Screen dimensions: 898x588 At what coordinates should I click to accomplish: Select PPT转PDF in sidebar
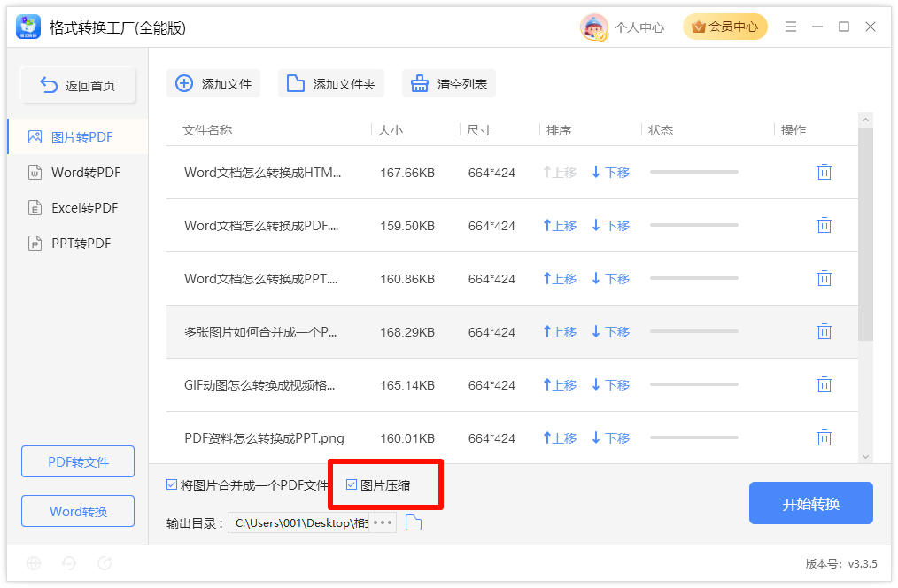78,244
